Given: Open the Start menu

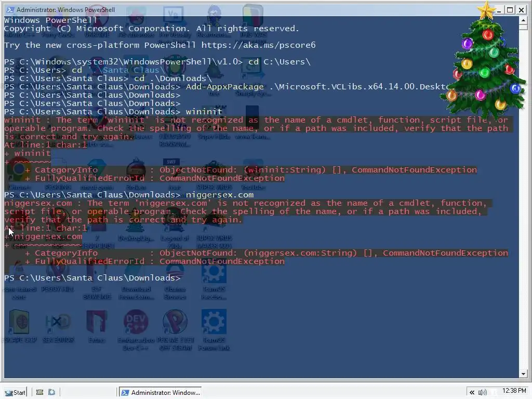Looking at the screenshot, I should [x=15, y=392].
